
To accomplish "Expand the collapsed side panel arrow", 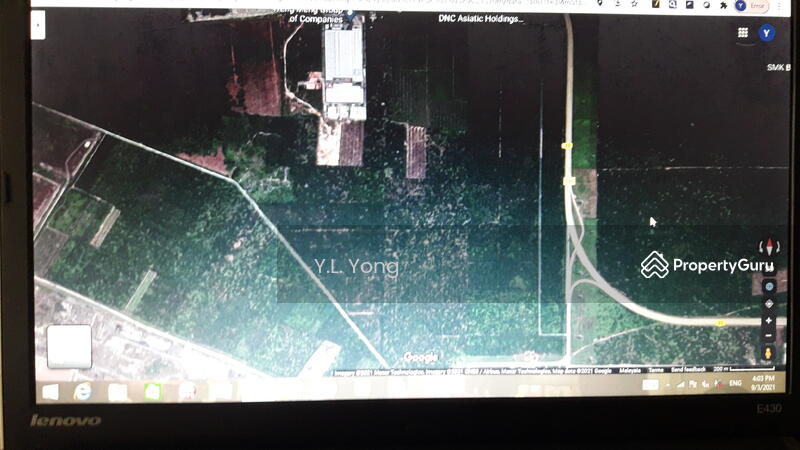I will [38, 26].
